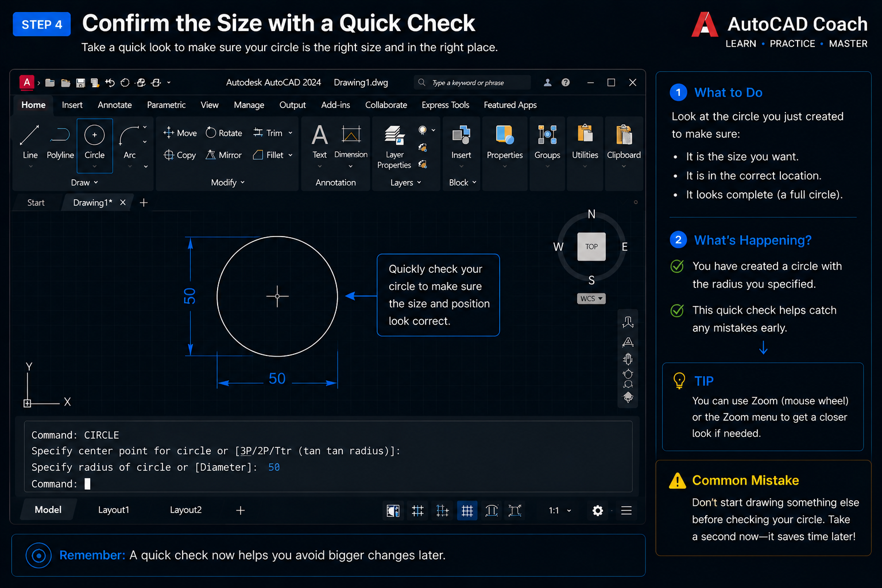The image size is (882, 588).
Task: Switch to the Parametric ribbon tab
Action: pyautogui.click(x=167, y=105)
